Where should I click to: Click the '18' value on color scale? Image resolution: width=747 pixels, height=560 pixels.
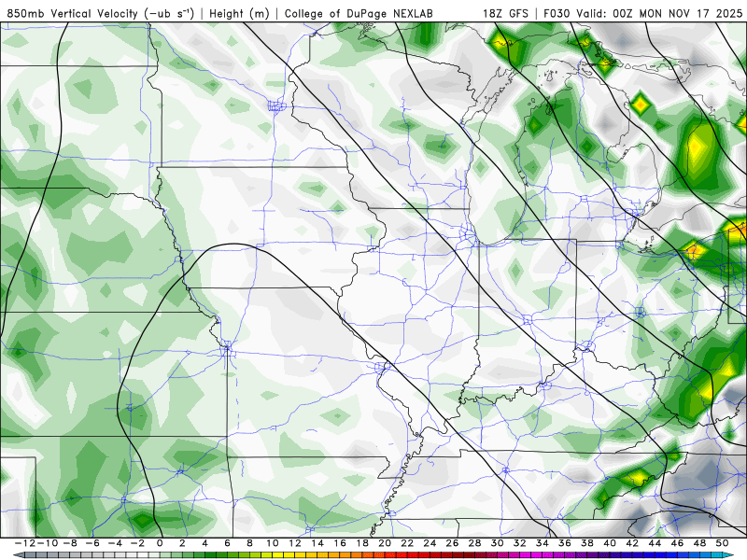click(x=362, y=543)
